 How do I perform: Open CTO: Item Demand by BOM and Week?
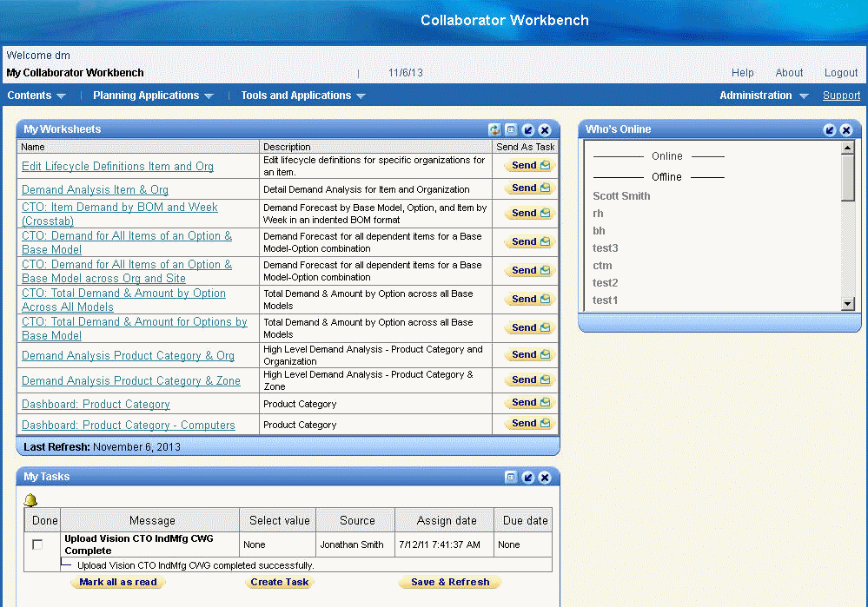pyautogui.click(x=120, y=214)
